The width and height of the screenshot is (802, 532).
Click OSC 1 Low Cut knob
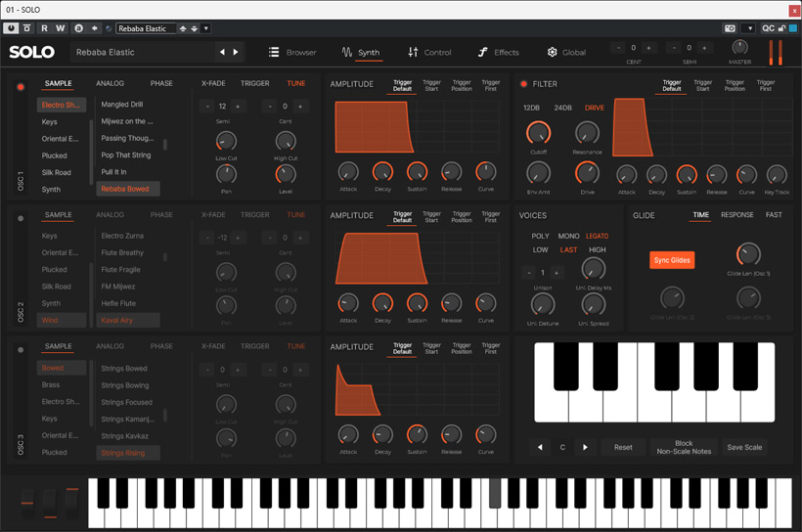tap(226, 141)
